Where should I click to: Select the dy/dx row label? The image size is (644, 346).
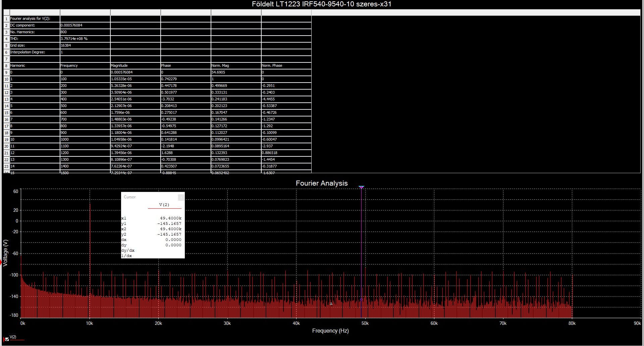(x=128, y=250)
